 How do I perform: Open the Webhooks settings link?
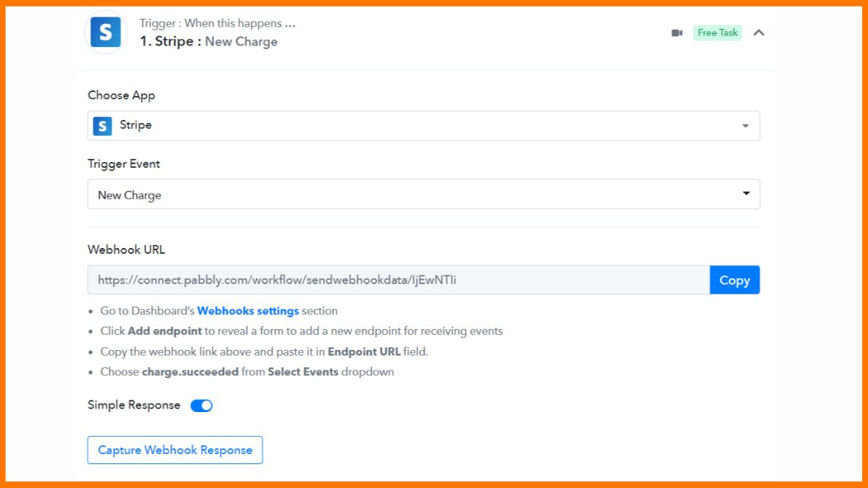pos(248,311)
